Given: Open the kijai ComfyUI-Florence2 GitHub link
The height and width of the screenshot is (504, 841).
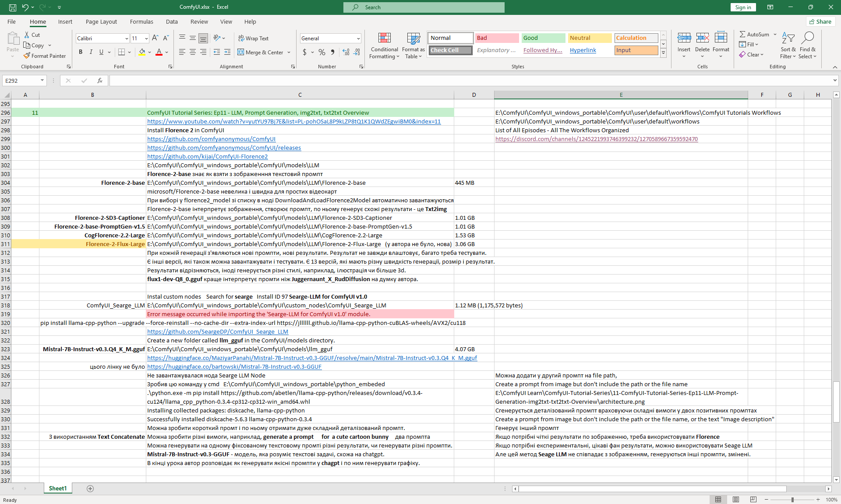Looking at the screenshot, I should (x=207, y=156).
